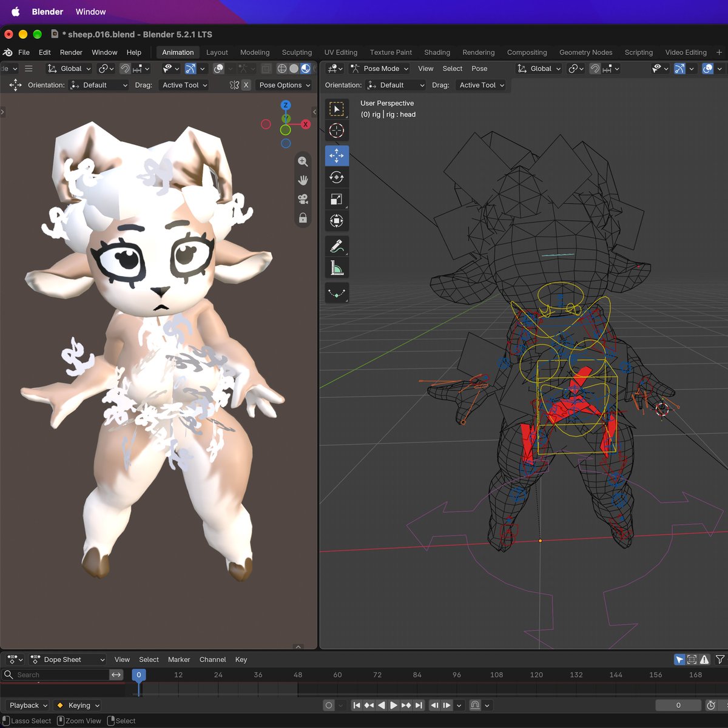This screenshot has width=728, height=728.
Task: Open the Playback dropdown
Action: click(x=29, y=705)
